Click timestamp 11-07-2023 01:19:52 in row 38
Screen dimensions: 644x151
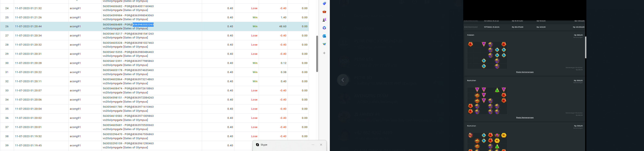28,136
